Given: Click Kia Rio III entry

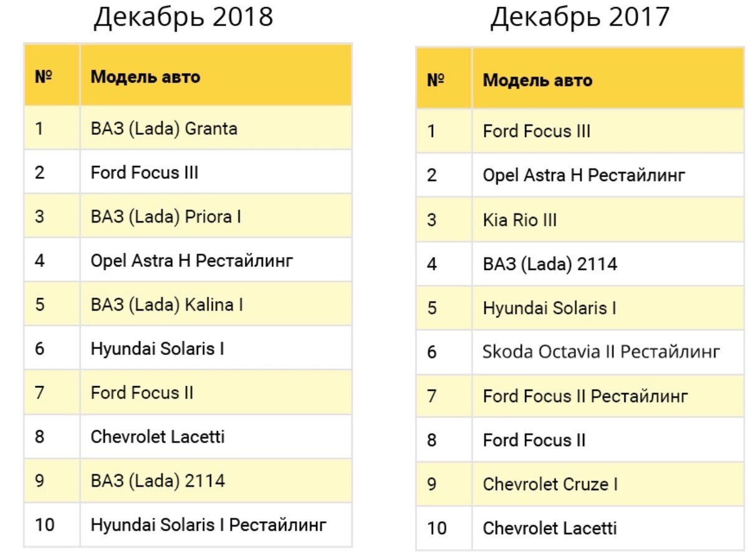Looking at the screenshot, I should click(x=520, y=220).
